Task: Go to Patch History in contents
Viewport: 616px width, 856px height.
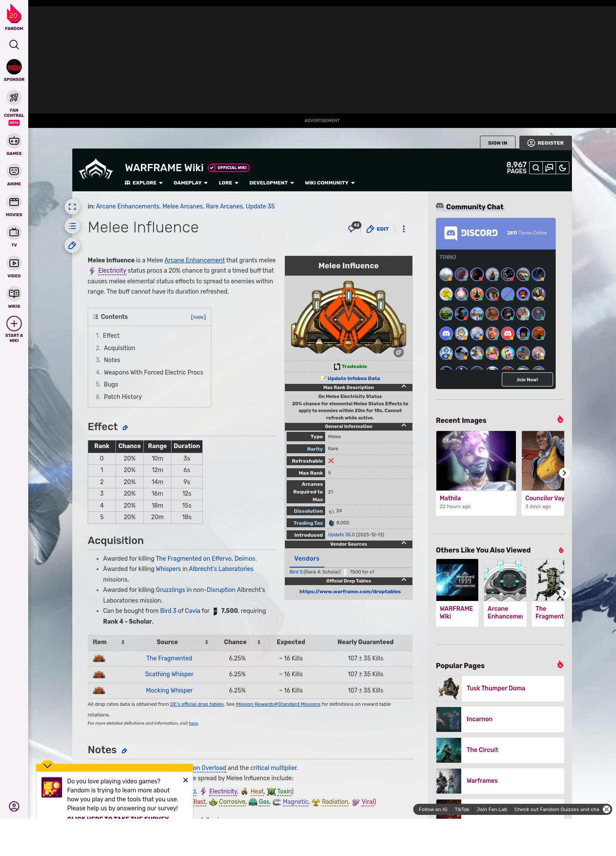Action: [x=122, y=397]
